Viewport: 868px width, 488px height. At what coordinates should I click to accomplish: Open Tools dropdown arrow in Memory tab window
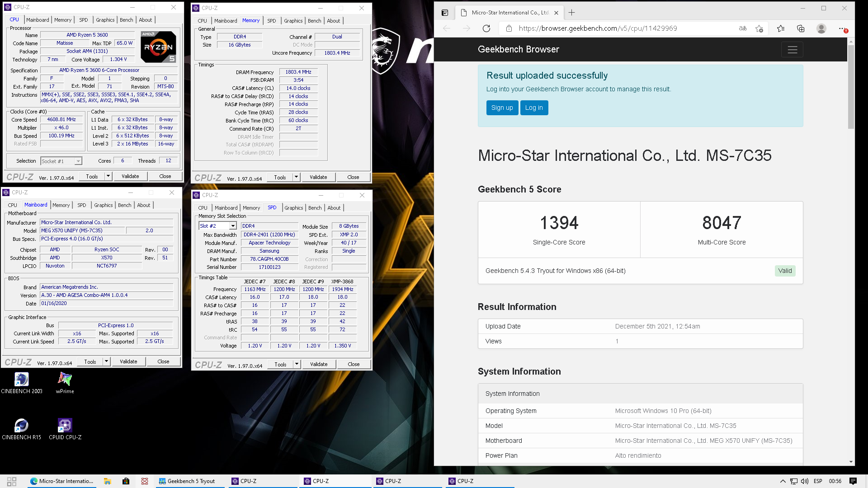[296, 177]
